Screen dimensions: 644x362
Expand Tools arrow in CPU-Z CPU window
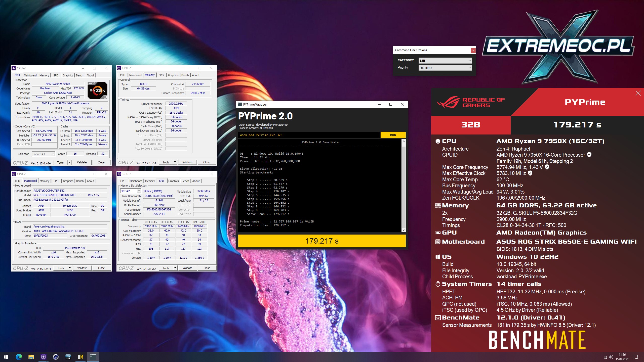point(69,162)
